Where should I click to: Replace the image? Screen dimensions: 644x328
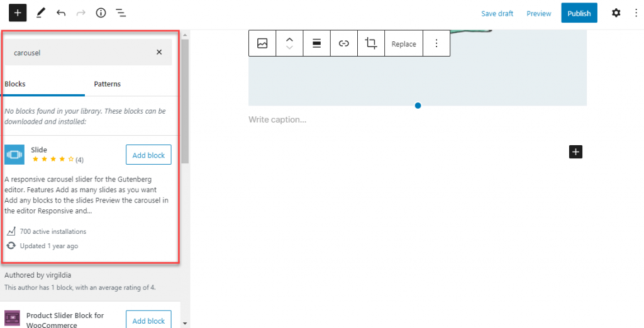point(404,43)
